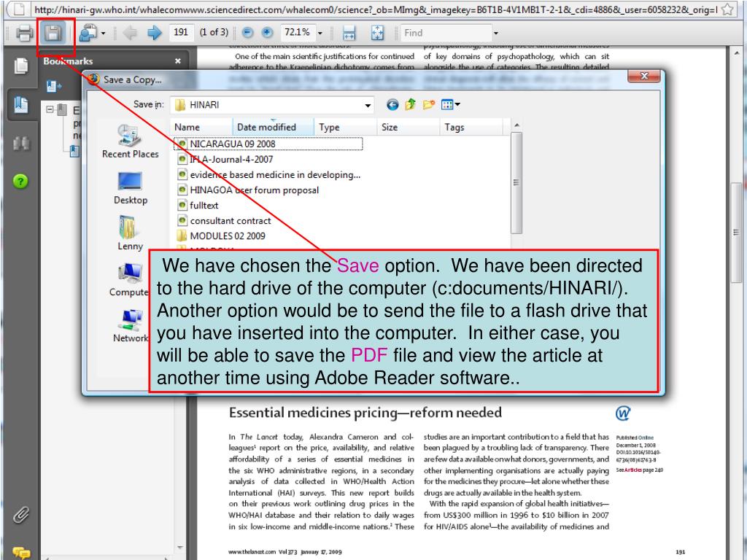
Task: Zoom out with the minus button
Action: [247, 32]
